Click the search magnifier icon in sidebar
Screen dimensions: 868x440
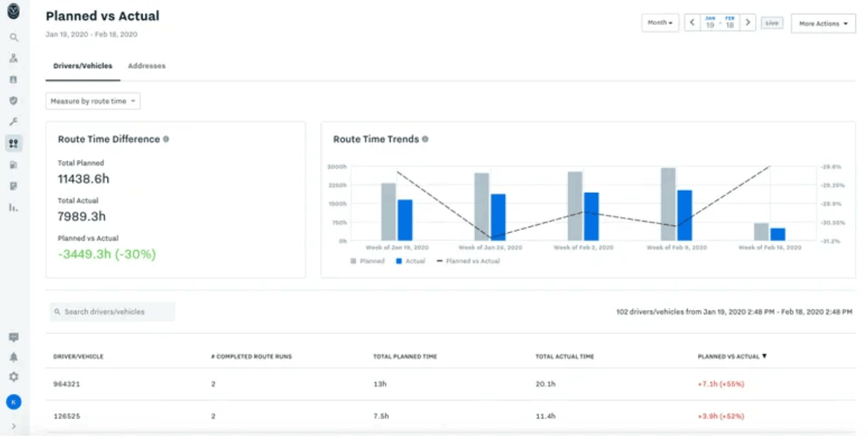pos(14,37)
